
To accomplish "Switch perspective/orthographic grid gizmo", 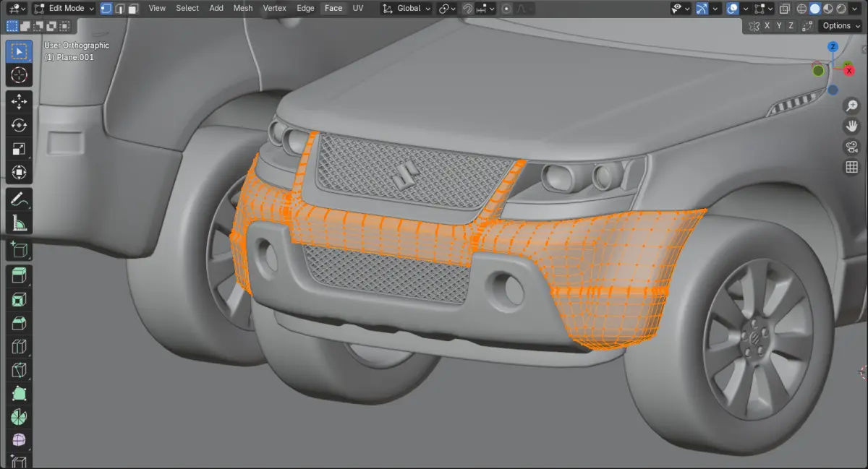I will [x=851, y=167].
